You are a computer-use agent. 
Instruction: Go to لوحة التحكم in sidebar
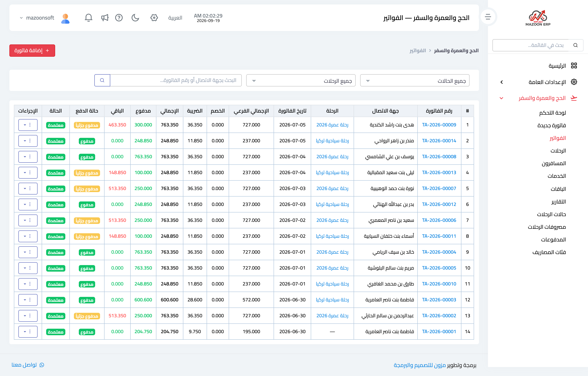point(552,113)
